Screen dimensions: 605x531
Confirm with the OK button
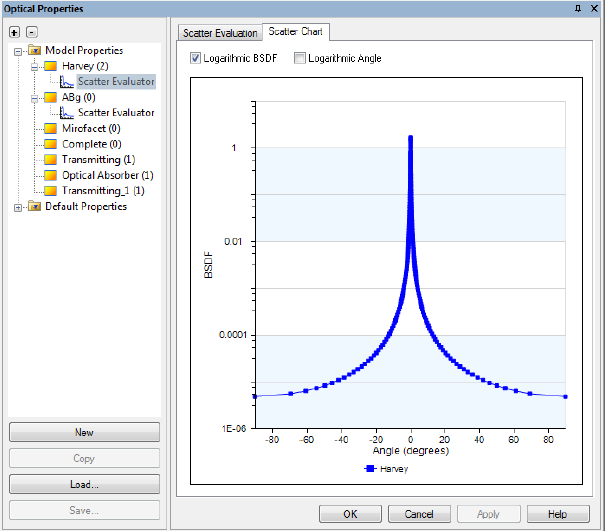350,514
